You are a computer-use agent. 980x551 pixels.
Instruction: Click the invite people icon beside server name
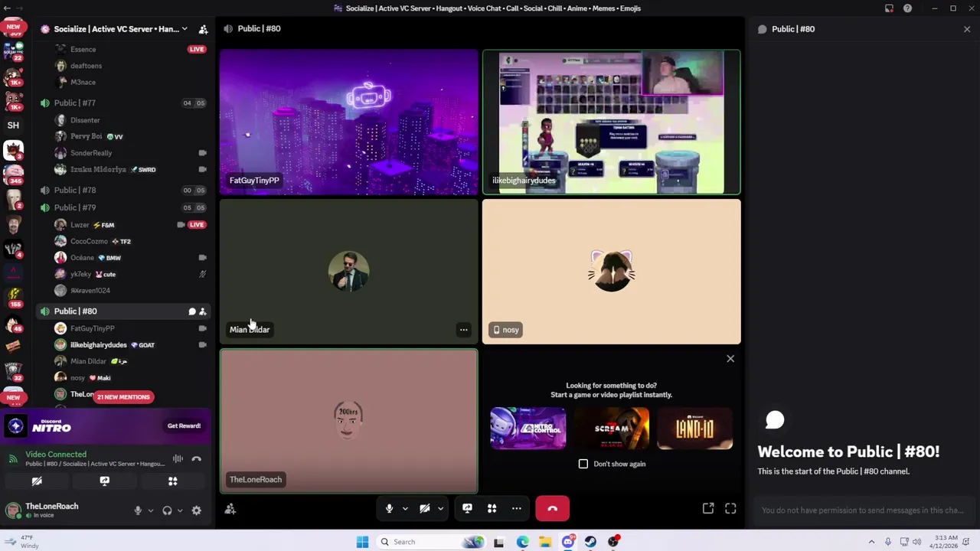pos(203,29)
